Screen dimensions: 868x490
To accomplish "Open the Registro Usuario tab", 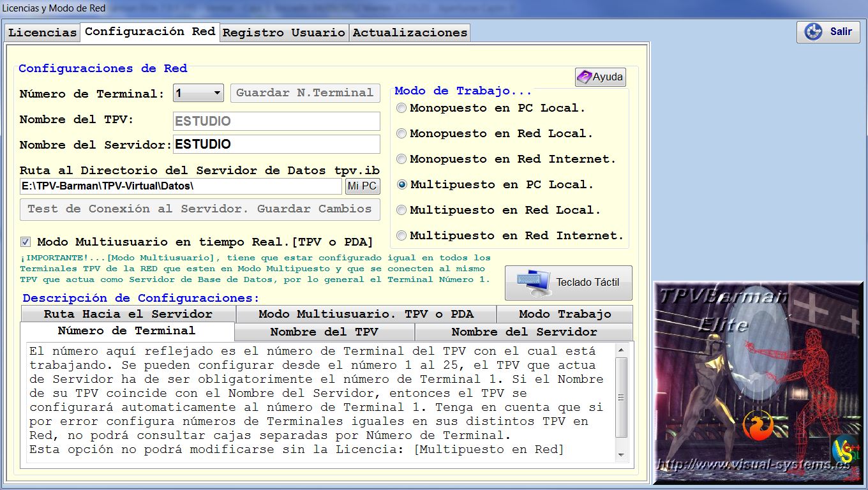I will point(284,33).
